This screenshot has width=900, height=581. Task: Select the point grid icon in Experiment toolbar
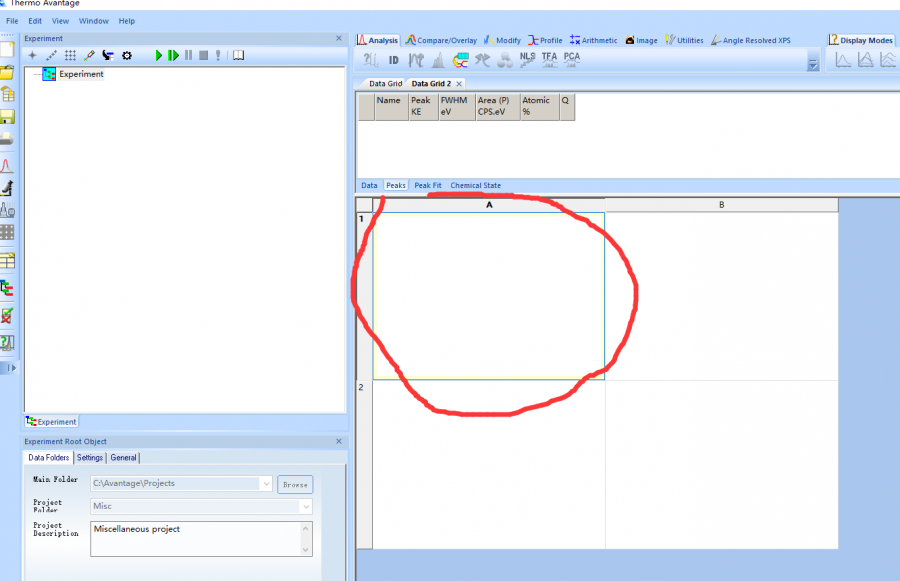pos(70,56)
